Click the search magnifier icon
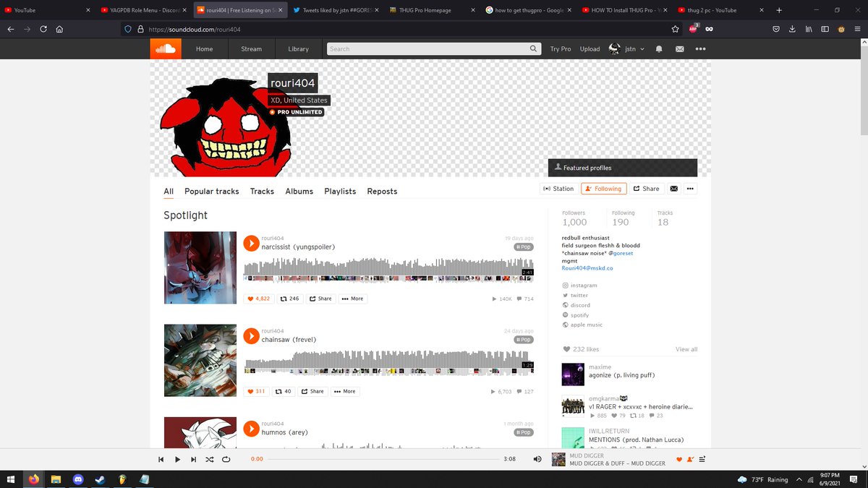The image size is (868, 488). tap(534, 49)
